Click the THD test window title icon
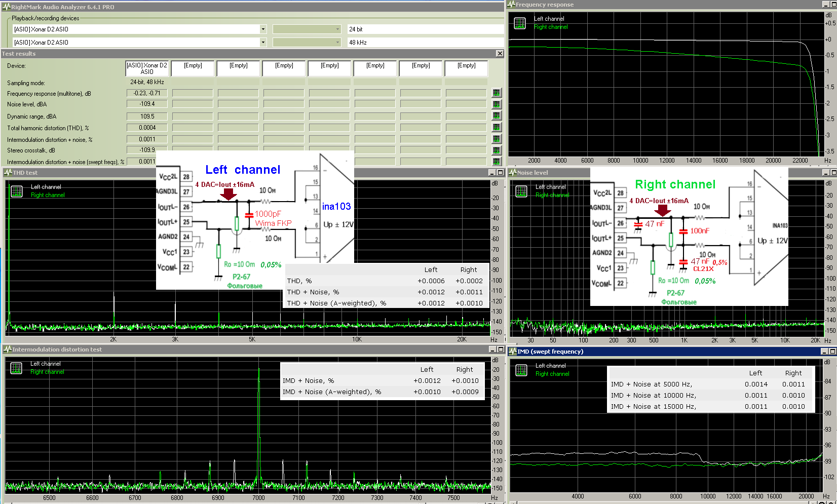 click(8, 172)
